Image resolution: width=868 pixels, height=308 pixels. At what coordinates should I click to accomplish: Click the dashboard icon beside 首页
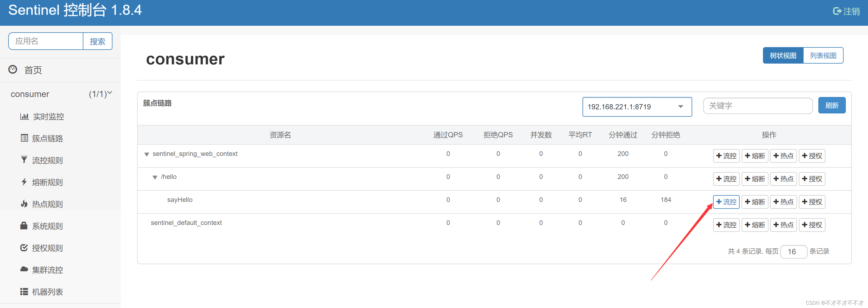pos(13,69)
